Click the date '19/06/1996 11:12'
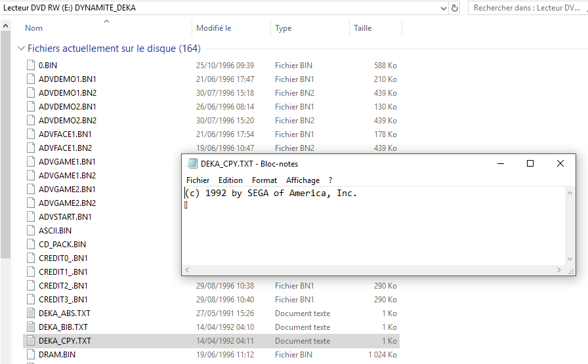 pos(225,355)
